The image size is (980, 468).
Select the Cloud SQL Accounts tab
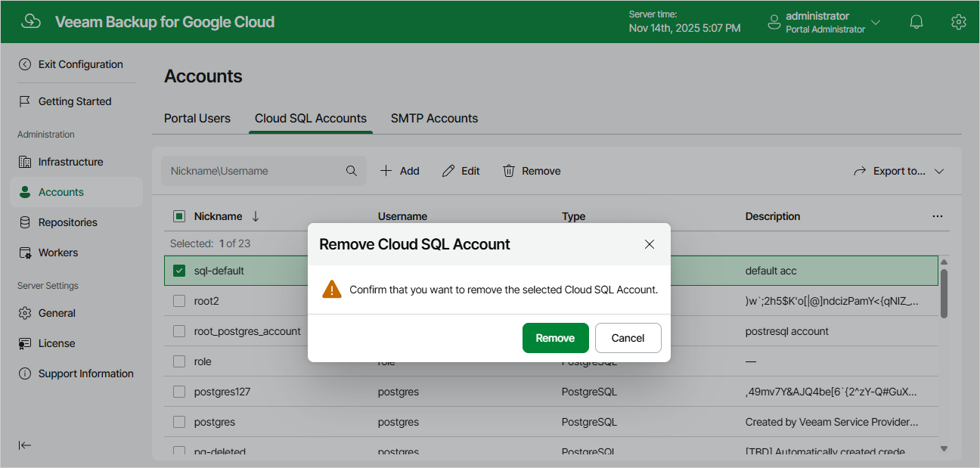[x=311, y=118]
